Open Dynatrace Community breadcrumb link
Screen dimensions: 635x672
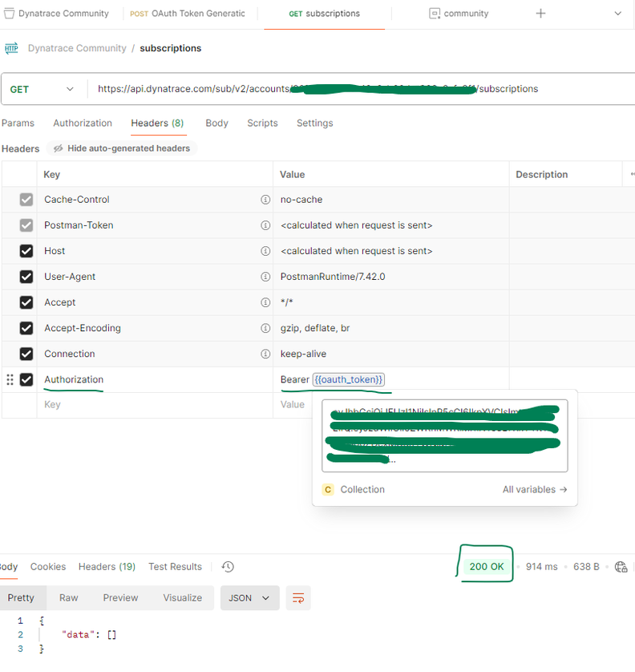tap(77, 48)
